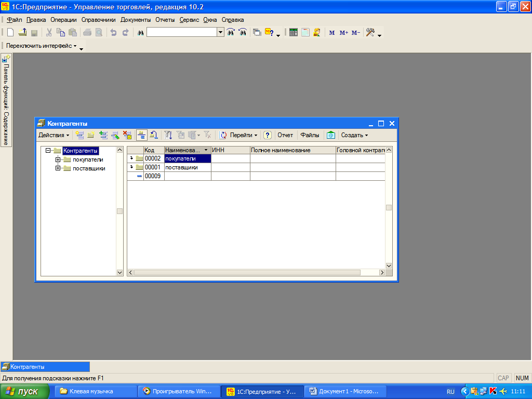The height and width of the screenshot is (399, 532).
Task: Expand the покупатели tree node
Action: [58, 159]
